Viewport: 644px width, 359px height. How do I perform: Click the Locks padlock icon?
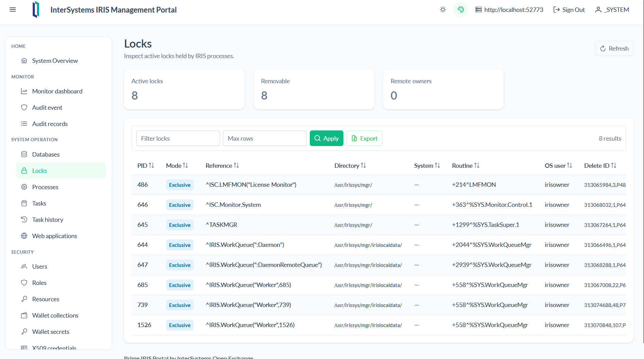point(24,170)
